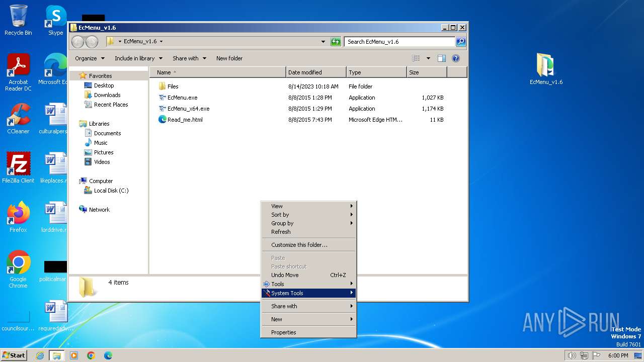This screenshot has width=644, height=362.
Task: Sort by Date modified column header
Action: click(316, 72)
